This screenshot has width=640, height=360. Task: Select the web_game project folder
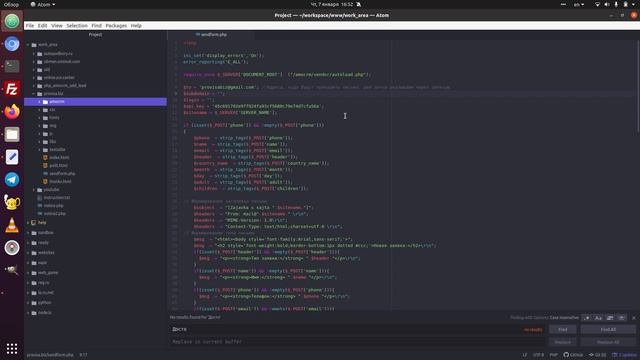(48, 273)
